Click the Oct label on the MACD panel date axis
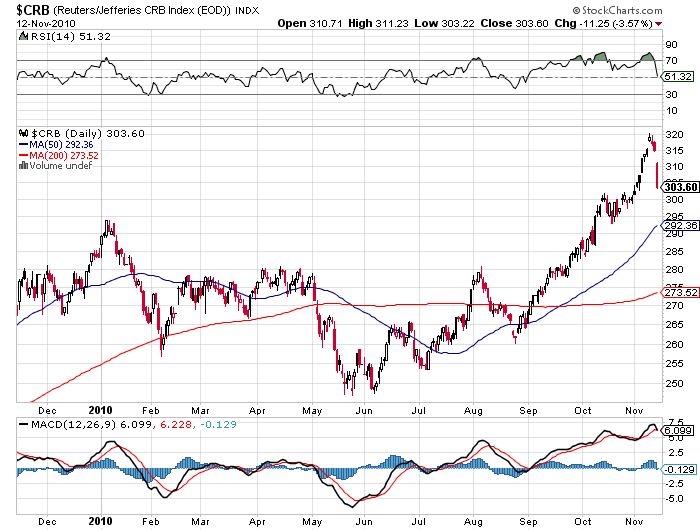Image resolution: width=700 pixels, height=530 pixels. pyautogui.click(x=583, y=521)
